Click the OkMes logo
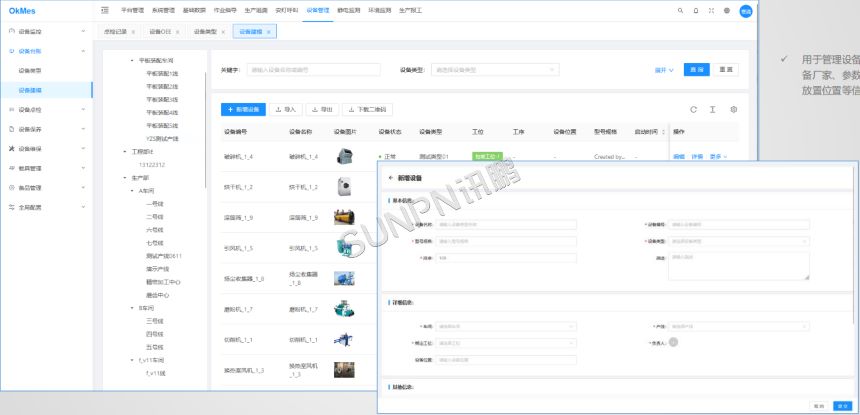 [x=22, y=10]
